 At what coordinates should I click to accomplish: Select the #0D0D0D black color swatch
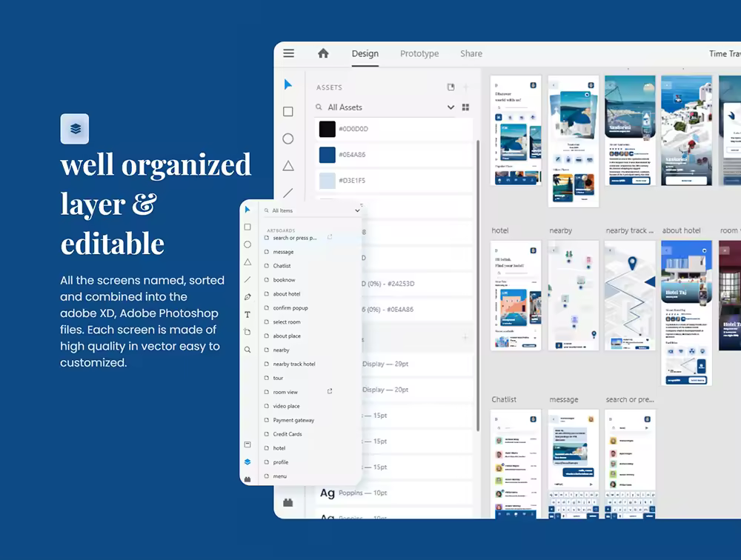coord(327,129)
